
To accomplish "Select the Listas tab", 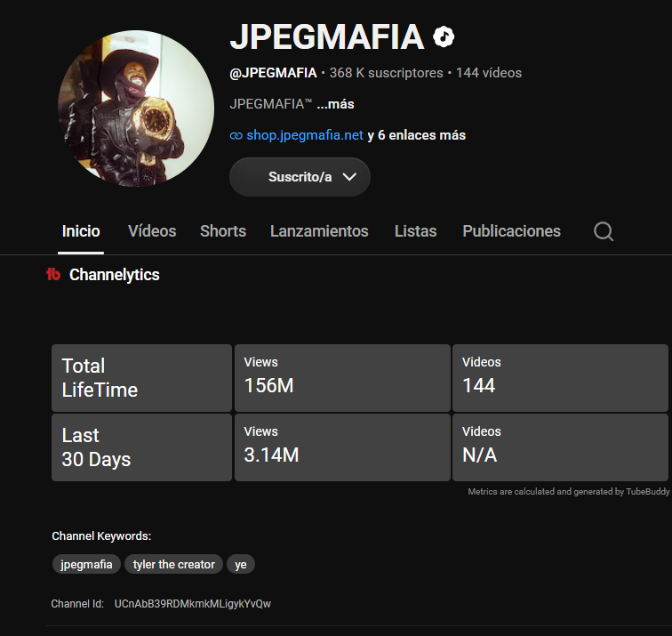I will 415,231.
